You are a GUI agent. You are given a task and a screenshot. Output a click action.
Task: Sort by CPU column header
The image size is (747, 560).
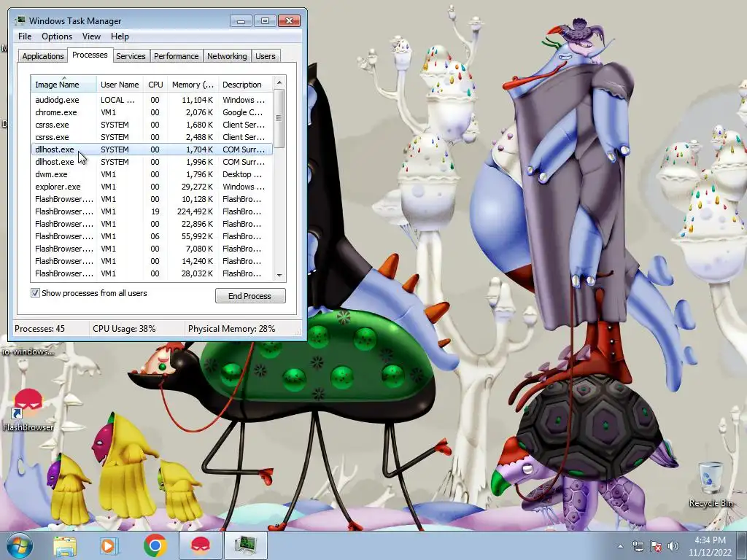click(155, 85)
